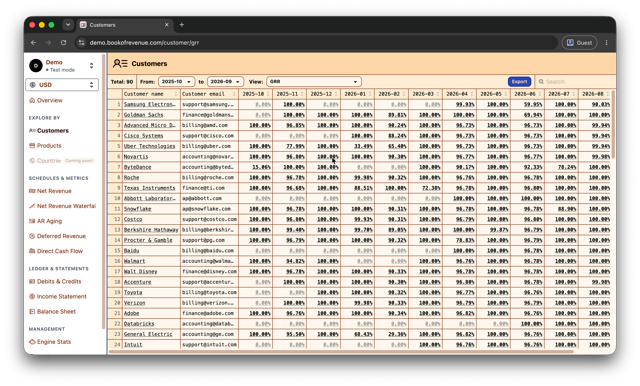Open the Novartis customer link
The height and width of the screenshot is (386, 640).
click(136, 157)
